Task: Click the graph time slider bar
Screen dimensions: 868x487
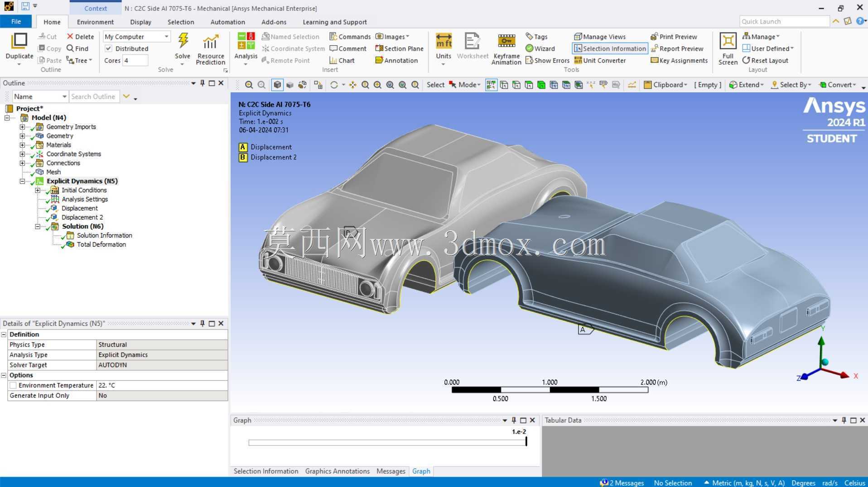Action: click(x=387, y=443)
